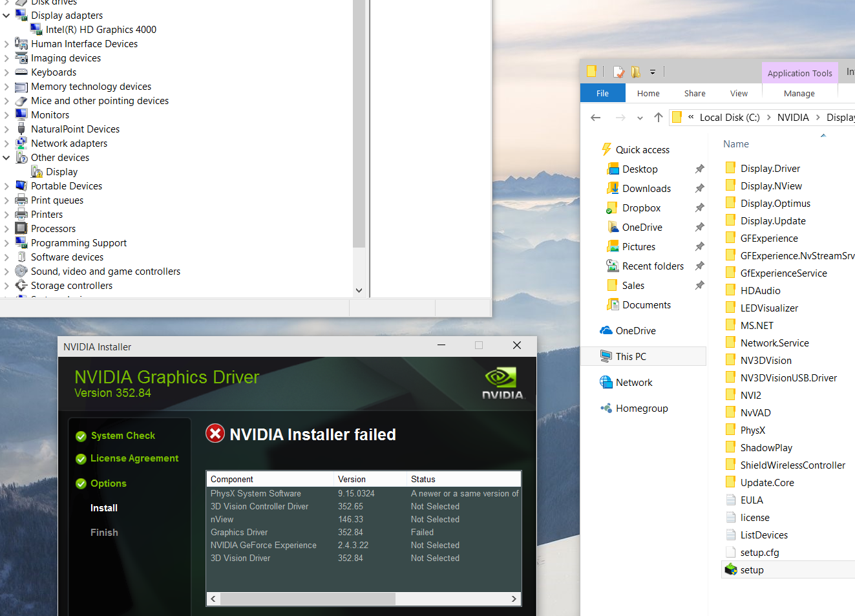This screenshot has width=855, height=616.
Task: Click the Properties icon in quick access toolbar
Action: (x=618, y=72)
